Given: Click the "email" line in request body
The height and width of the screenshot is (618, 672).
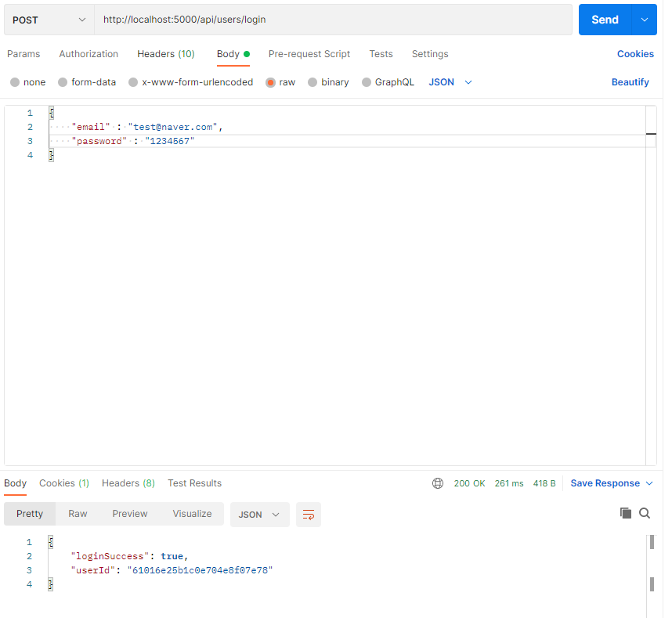Looking at the screenshot, I should [x=147, y=128].
